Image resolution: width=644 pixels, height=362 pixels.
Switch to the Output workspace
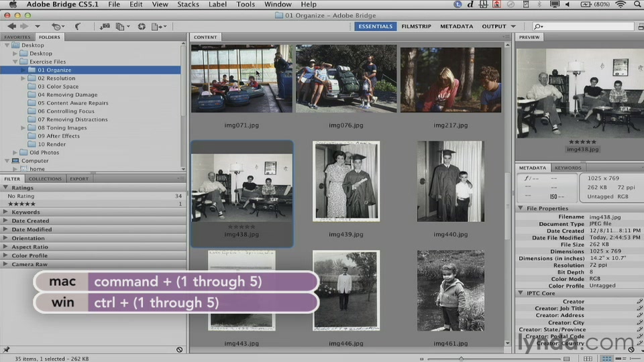click(x=494, y=26)
